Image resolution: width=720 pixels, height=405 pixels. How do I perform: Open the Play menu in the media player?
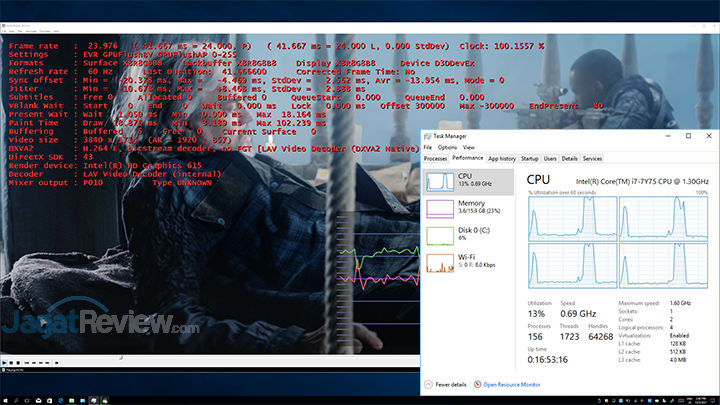pyautogui.click(x=20, y=31)
